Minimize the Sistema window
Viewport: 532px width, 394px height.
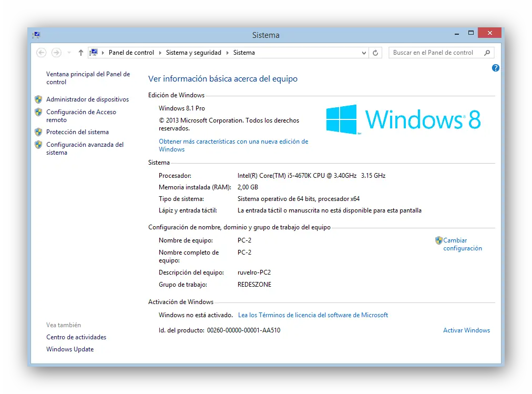tap(457, 33)
